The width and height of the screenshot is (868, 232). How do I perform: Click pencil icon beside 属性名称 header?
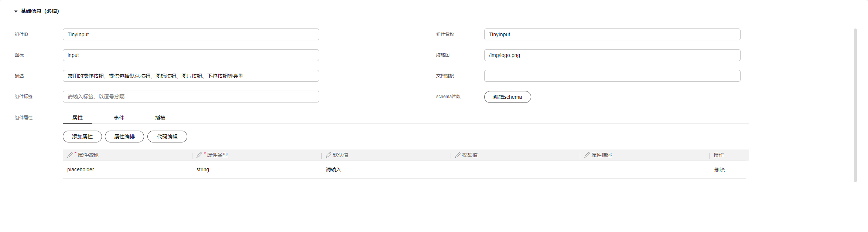70,155
